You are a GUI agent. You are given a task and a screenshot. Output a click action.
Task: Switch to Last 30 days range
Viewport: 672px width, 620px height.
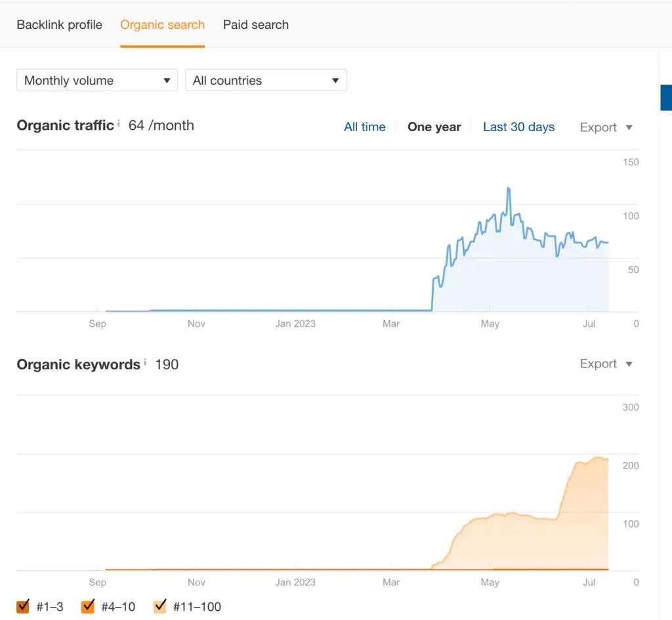click(x=518, y=127)
